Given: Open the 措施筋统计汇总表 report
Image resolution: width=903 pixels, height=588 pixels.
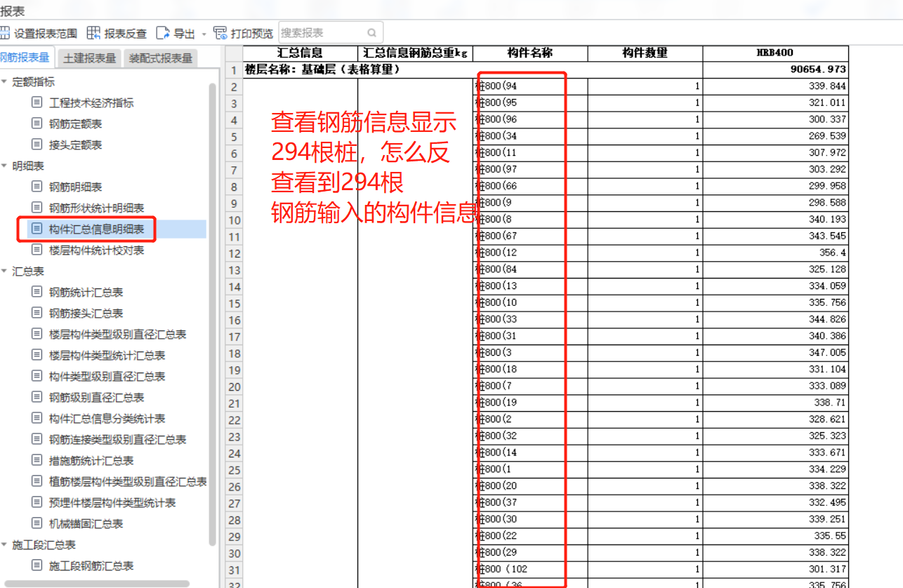Looking at the screenshot, I should click(91, 461).
